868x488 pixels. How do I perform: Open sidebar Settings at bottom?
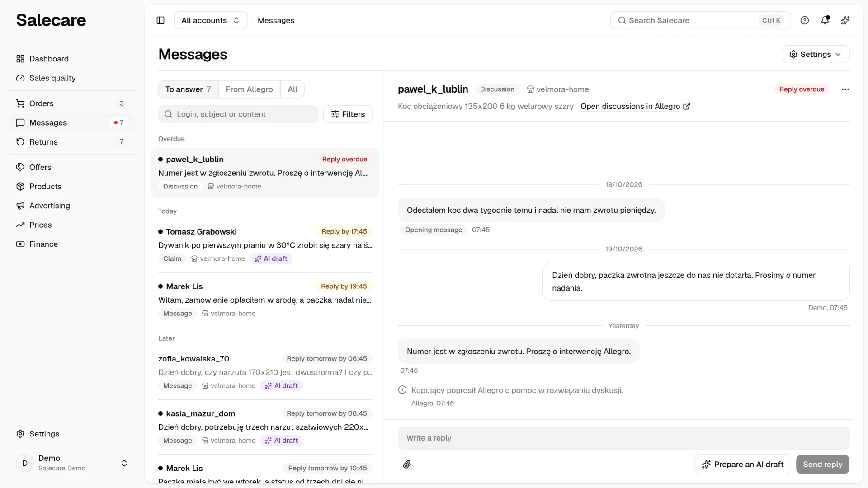point(72,434)
